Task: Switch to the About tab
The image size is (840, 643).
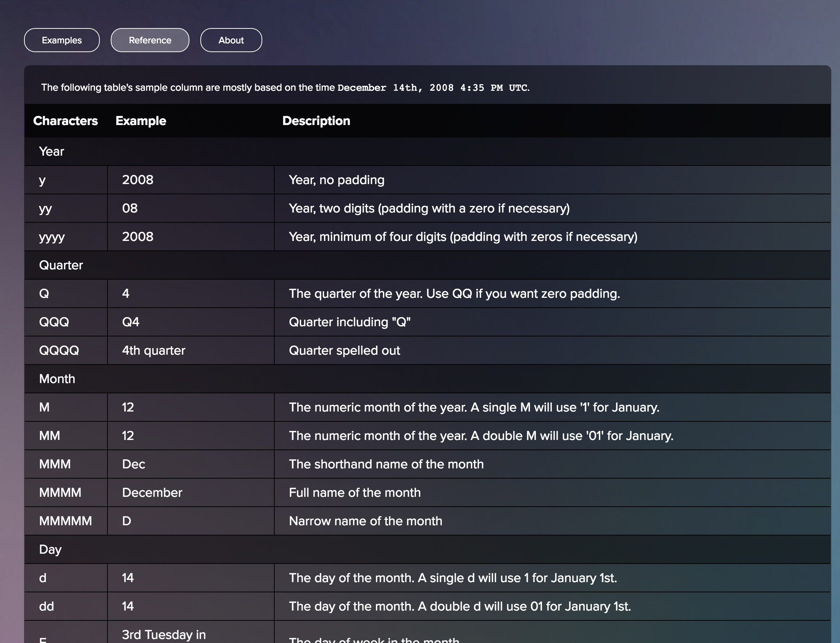Action: point(231,40)
